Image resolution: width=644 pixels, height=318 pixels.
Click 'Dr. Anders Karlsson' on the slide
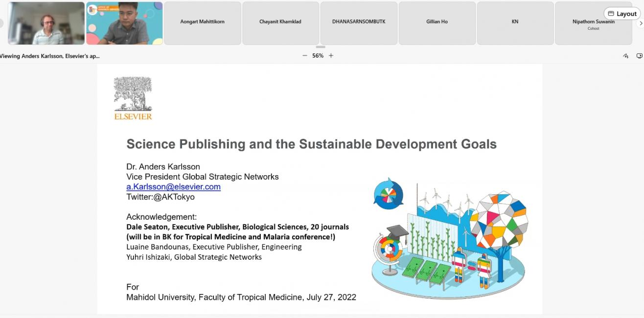[x=163, y=166]
